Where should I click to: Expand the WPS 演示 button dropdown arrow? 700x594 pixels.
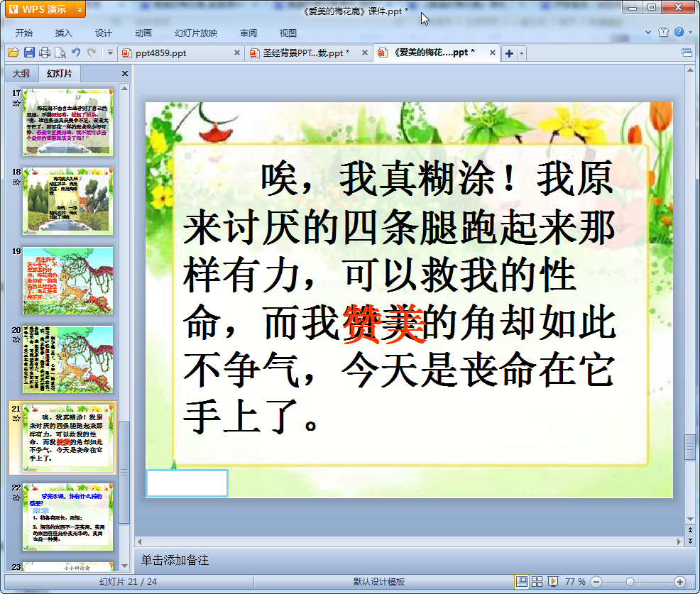pyautogui.click(x=80, y=9)
